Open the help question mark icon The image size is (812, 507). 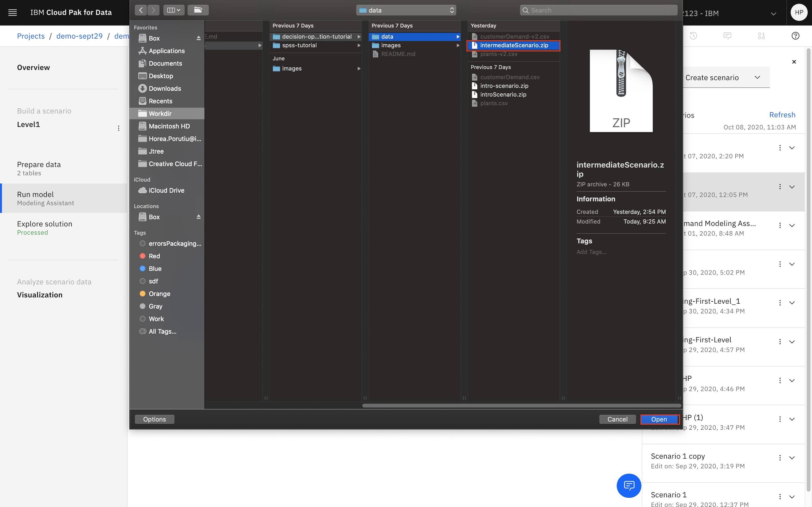point(795,36)
